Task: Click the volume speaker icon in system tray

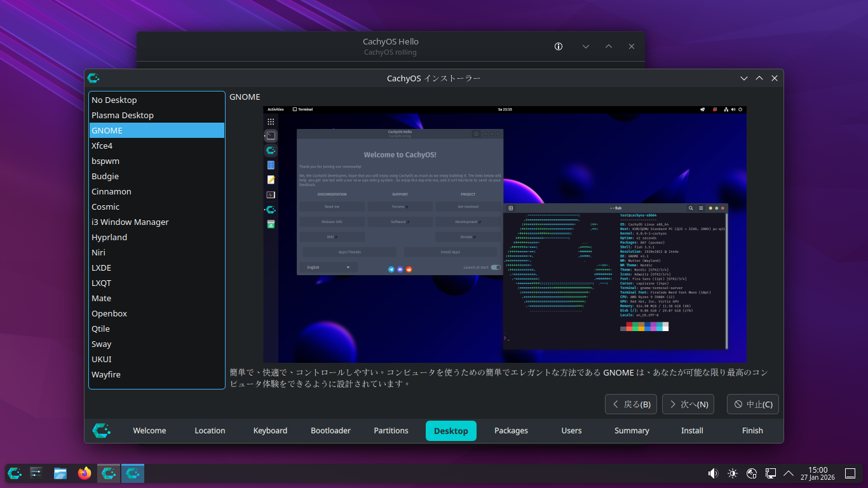Action: point(713,473)
